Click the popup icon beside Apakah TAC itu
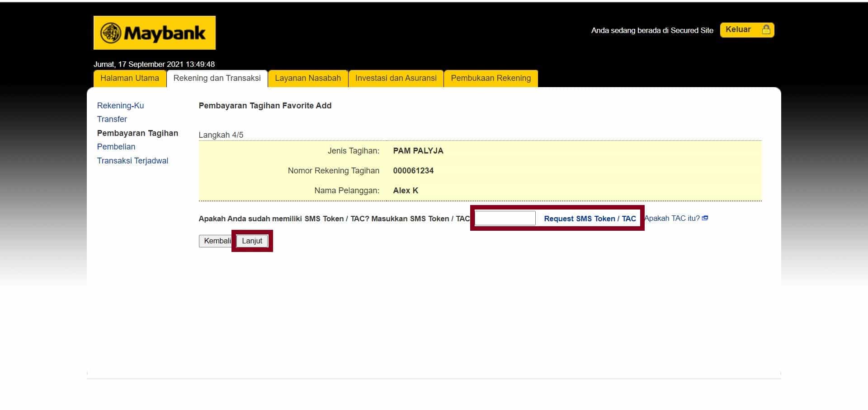Image resolution: width=868 pixels, height=410 pixels. point(705,219)
